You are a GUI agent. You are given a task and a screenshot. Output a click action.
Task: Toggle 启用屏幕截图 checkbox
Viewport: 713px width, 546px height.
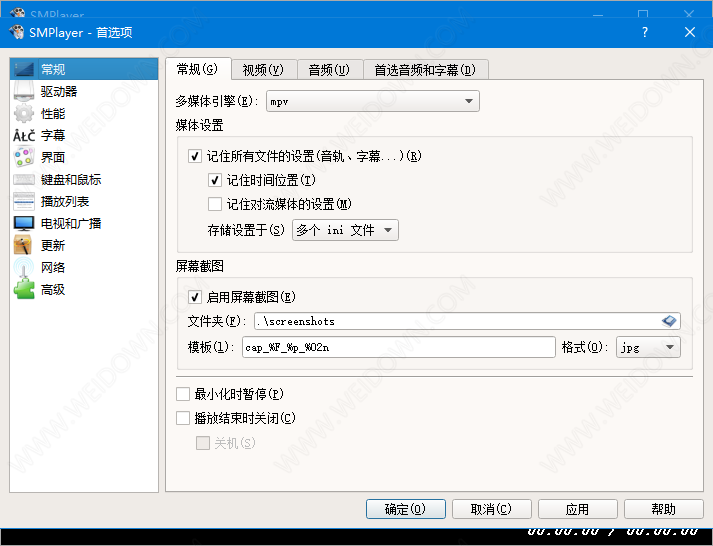(195, 297)
